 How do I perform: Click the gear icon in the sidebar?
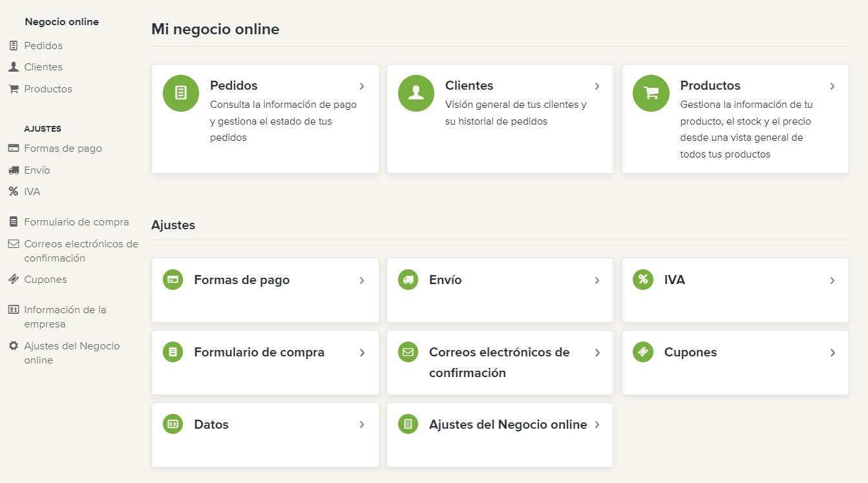point(13,346)
